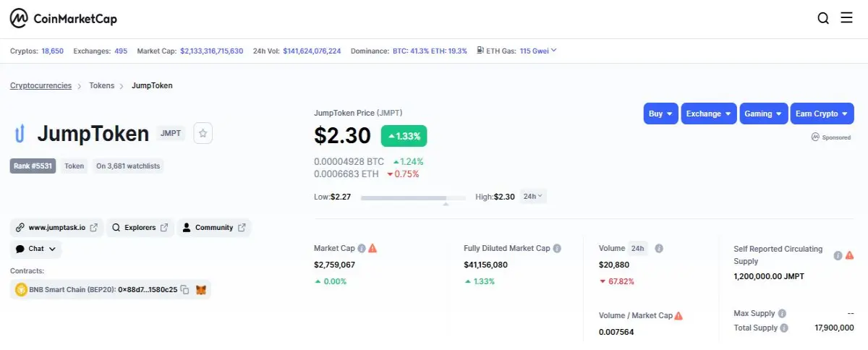The width and height of the screenshot is (868, 350).
Task: Open the Cryptos 18,650 count link
Action: point(53,51)
